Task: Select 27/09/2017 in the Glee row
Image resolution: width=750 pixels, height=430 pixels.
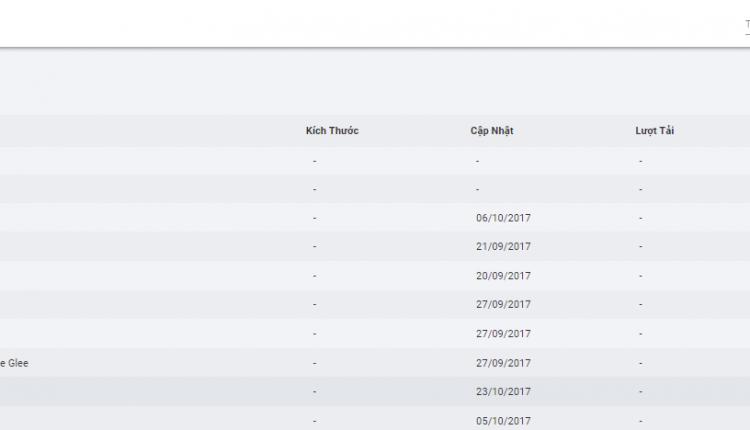Action: tap(503, 363)
